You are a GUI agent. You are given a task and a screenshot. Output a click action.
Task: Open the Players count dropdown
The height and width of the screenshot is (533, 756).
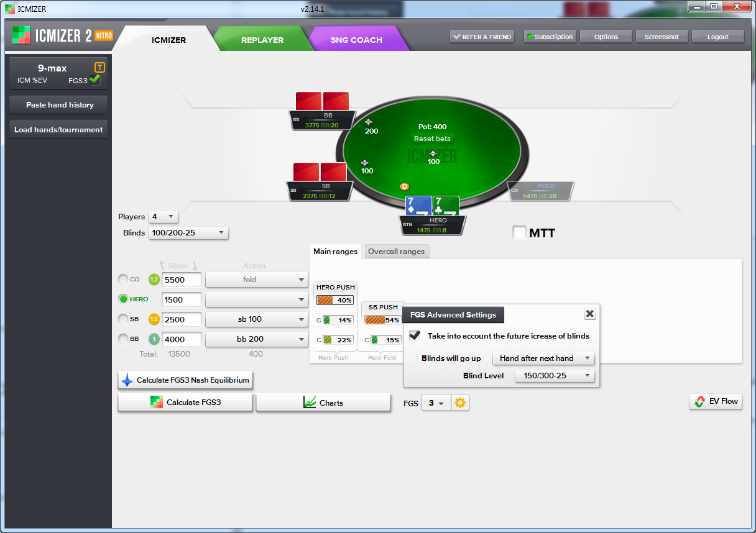point(164,217)
